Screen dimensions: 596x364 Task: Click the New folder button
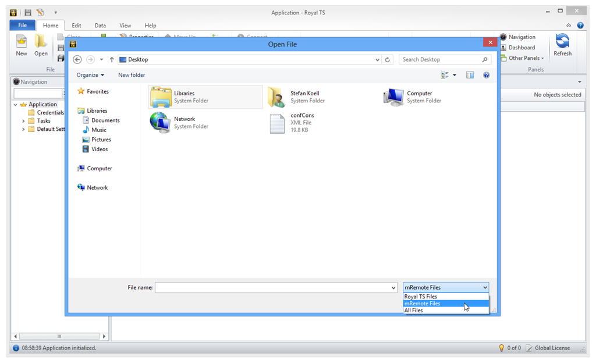(132, 75)
